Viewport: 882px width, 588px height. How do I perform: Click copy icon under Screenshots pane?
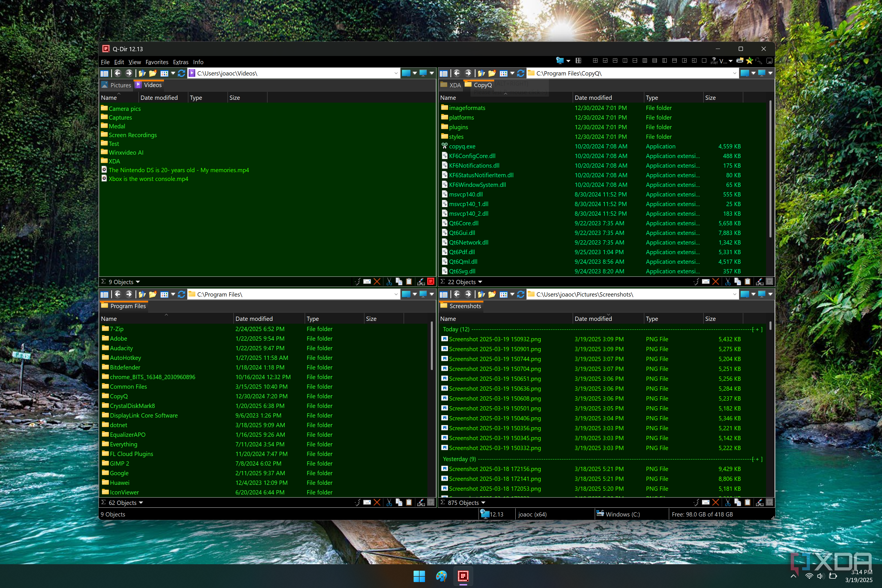coord(738,503)
